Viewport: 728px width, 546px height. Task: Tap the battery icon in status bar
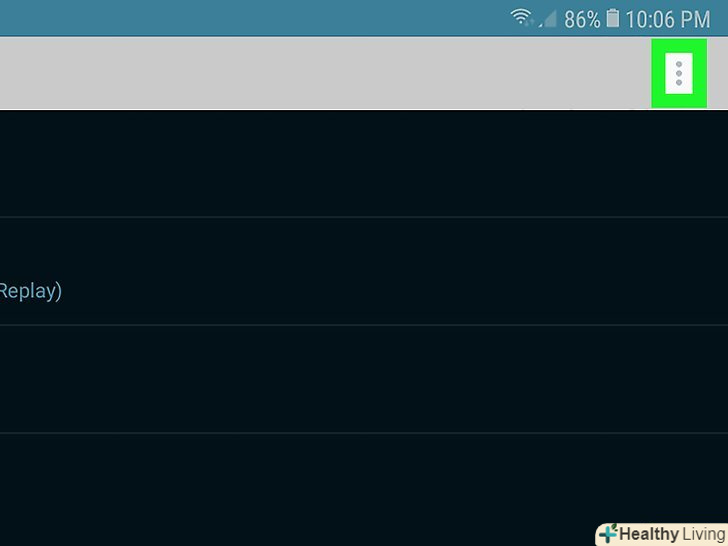(x=613, y=19)
